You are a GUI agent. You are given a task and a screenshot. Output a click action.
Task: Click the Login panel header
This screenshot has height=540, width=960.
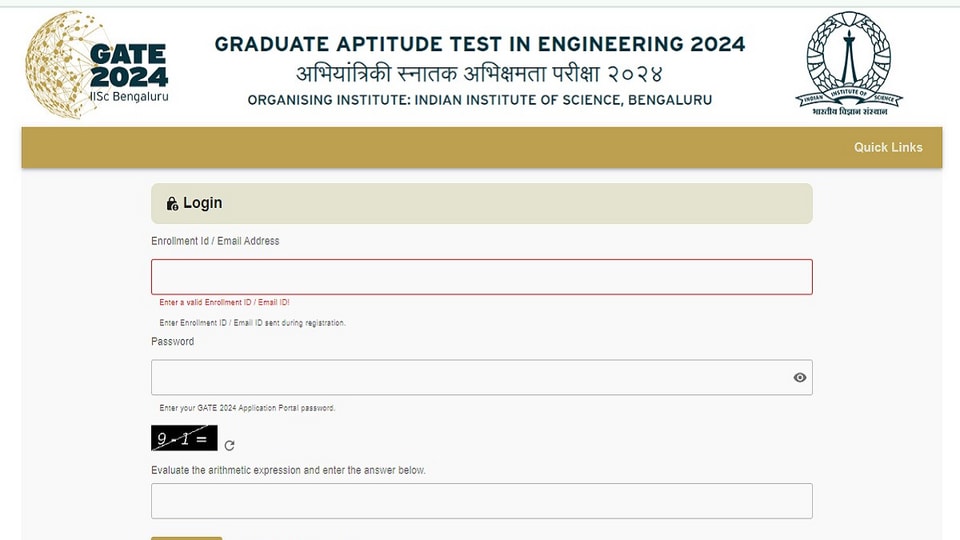click(x=482, y=203)
